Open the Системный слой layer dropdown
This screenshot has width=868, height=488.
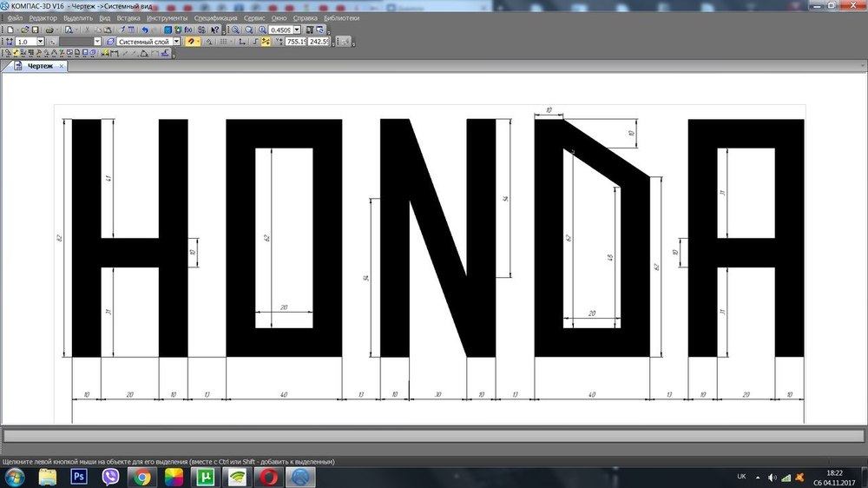(177, 41)
